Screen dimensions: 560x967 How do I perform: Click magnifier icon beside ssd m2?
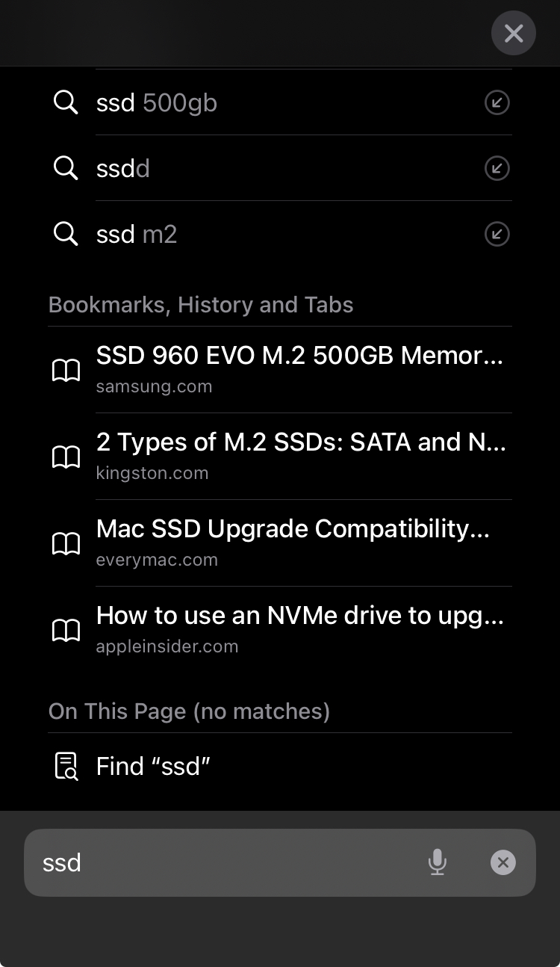[x=66, y=234]
